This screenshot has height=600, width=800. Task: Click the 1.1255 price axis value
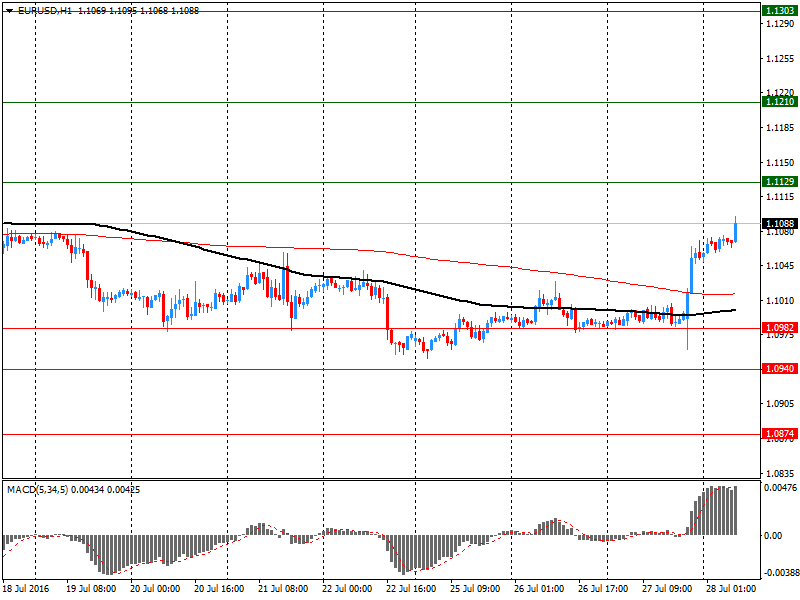pyautogui.click(x=780, y=59)
